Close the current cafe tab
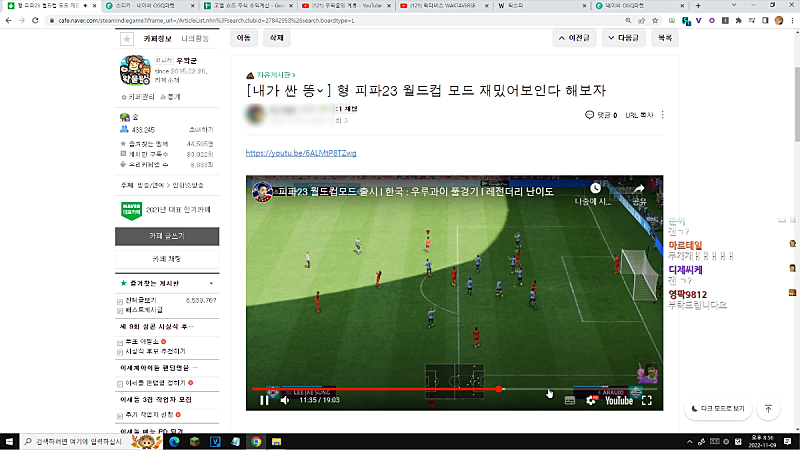This screenshot has width=800, height=450. [94, 6]
